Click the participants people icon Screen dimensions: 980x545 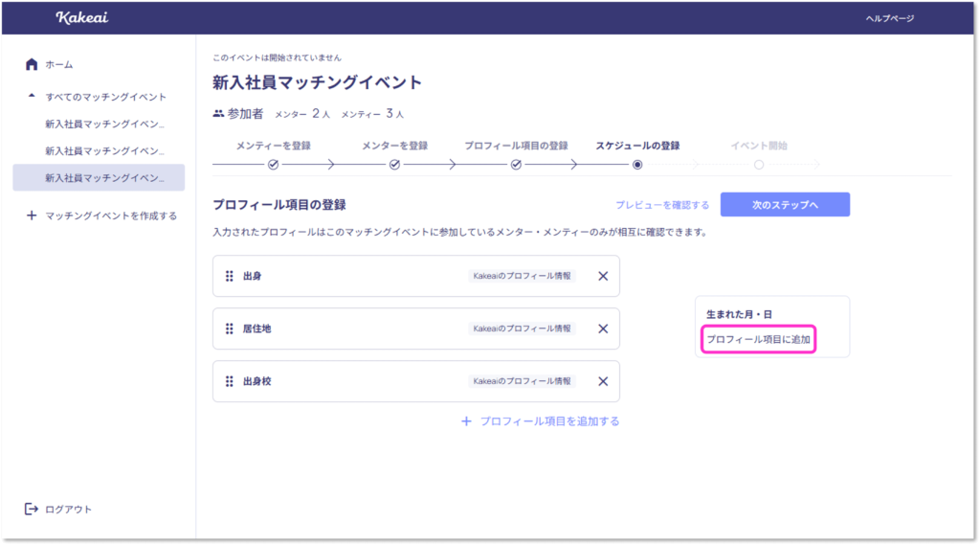[219, 114]
